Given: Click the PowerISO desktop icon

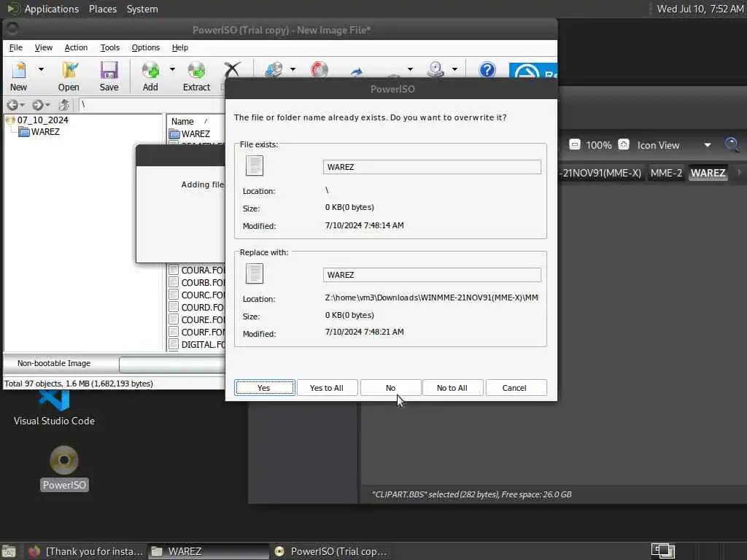Looking at the screenshot, I should (x=64, y=467).
